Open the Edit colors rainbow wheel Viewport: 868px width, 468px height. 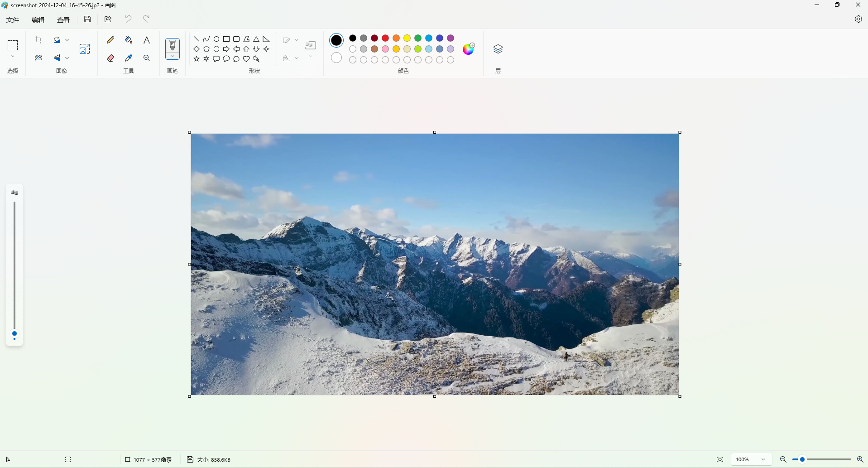(x=469, y=48)
